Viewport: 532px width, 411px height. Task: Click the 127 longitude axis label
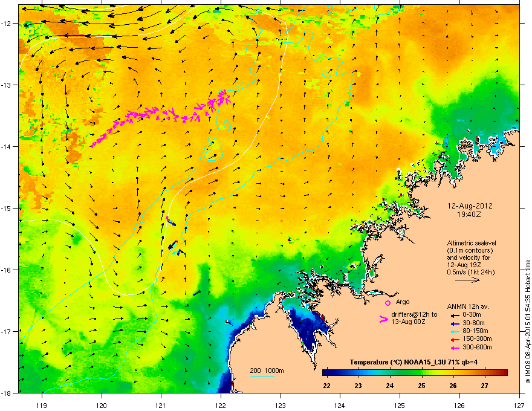coord(519,405)
